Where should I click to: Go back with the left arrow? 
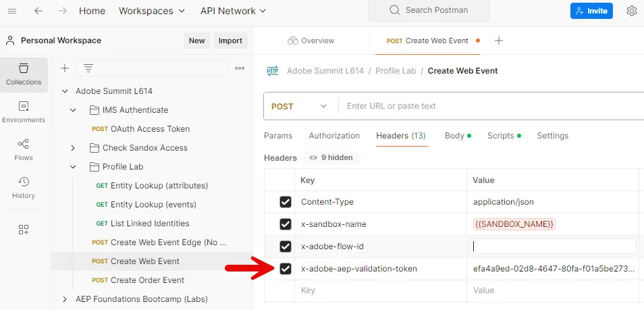[x=38, y=11]
